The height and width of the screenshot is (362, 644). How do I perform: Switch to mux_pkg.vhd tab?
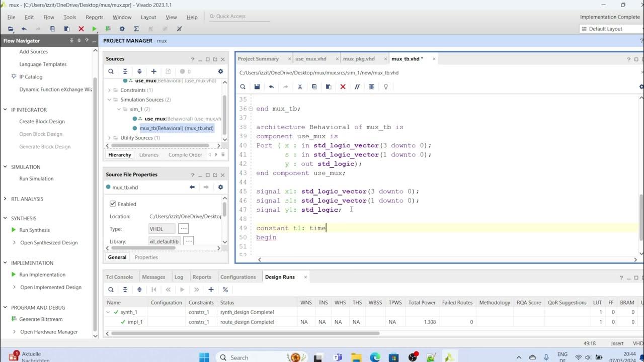pos(359,59)
